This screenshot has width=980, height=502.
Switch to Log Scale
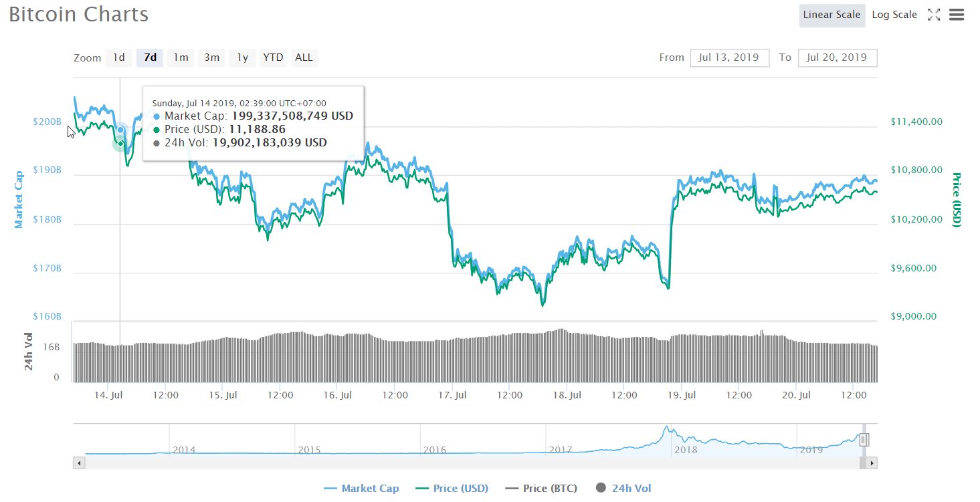[894, 15]
